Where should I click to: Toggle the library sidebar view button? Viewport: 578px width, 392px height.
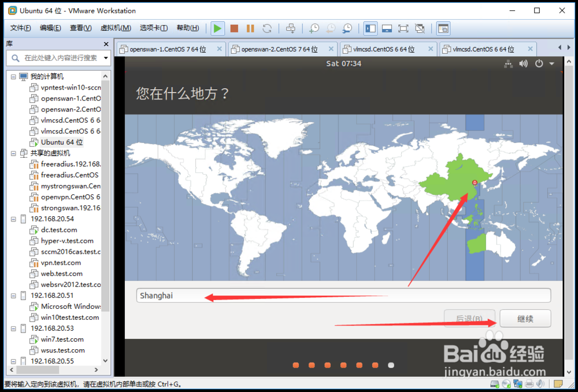pos(370,28)
